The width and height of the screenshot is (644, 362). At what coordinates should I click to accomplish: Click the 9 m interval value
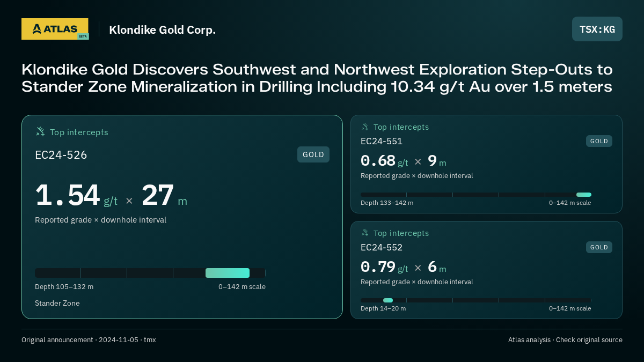pos(437,160)
